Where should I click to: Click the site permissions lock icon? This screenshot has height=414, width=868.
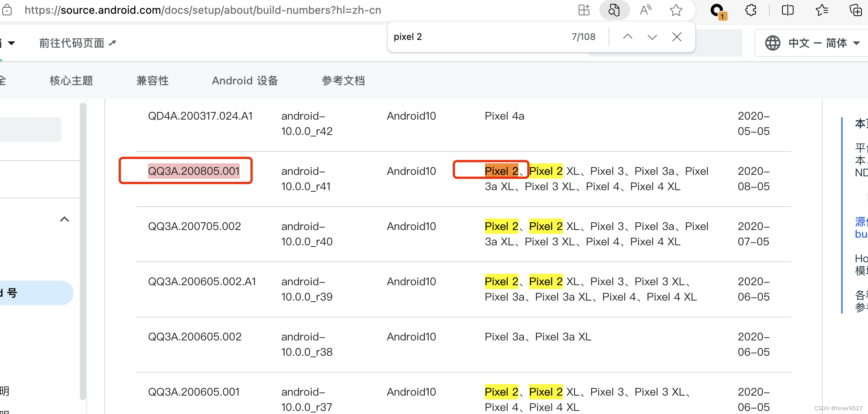[x=7, y=10]
